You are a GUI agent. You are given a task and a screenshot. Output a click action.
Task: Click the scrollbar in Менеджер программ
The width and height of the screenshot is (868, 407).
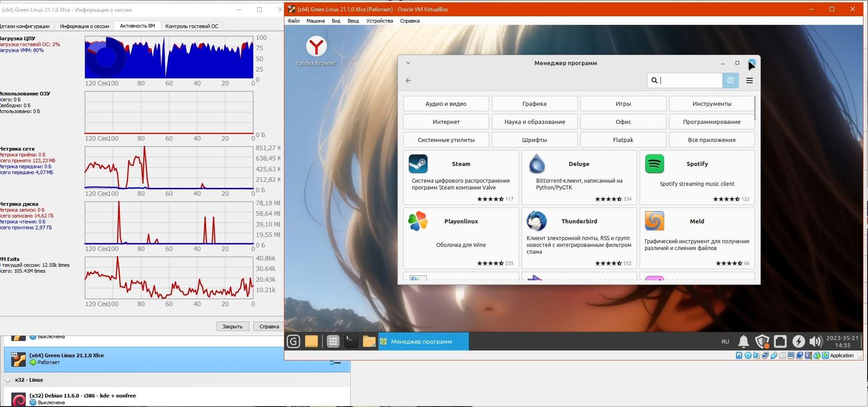coord(755,108)
